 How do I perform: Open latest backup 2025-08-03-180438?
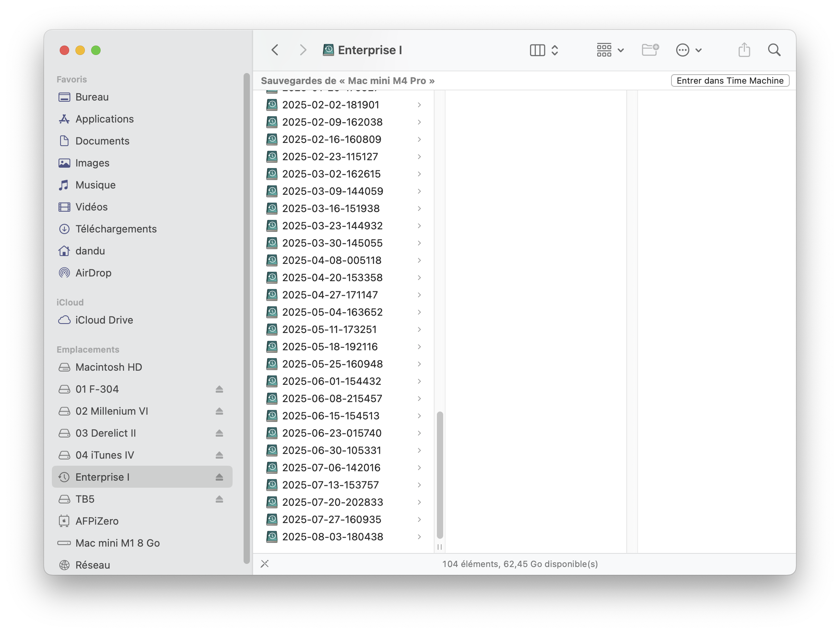[x=344, y=537]
